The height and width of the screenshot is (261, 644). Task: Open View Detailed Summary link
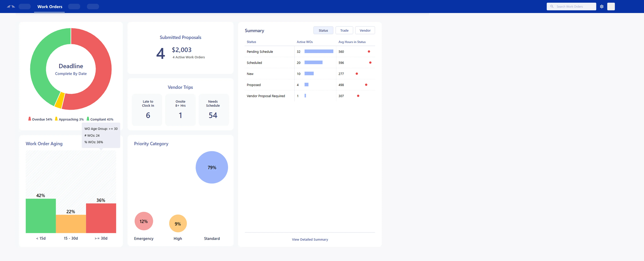[x=310, y=239]
